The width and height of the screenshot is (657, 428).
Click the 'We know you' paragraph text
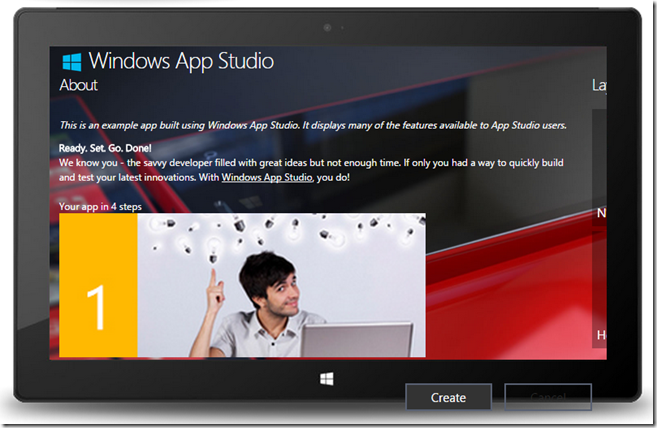[311, 170]
